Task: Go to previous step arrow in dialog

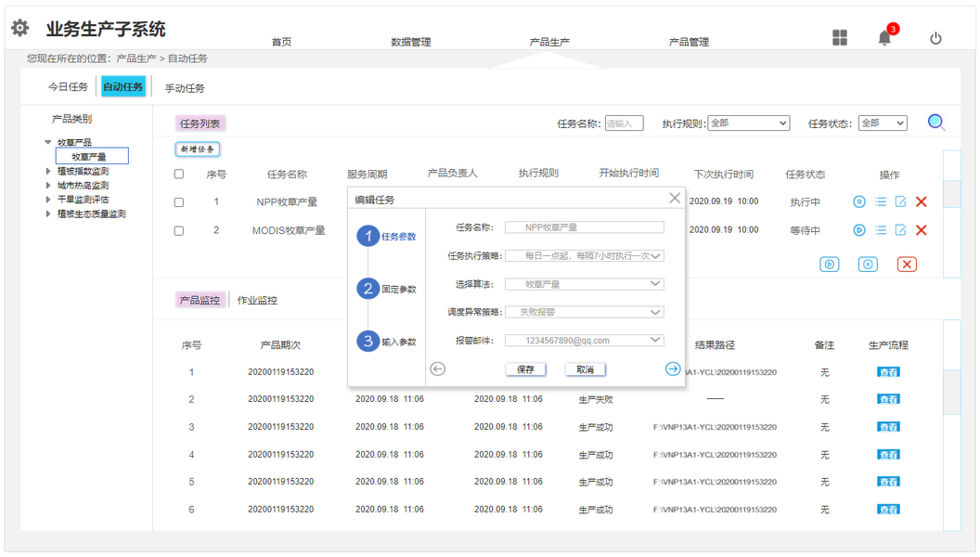Action: coord(437,369)
